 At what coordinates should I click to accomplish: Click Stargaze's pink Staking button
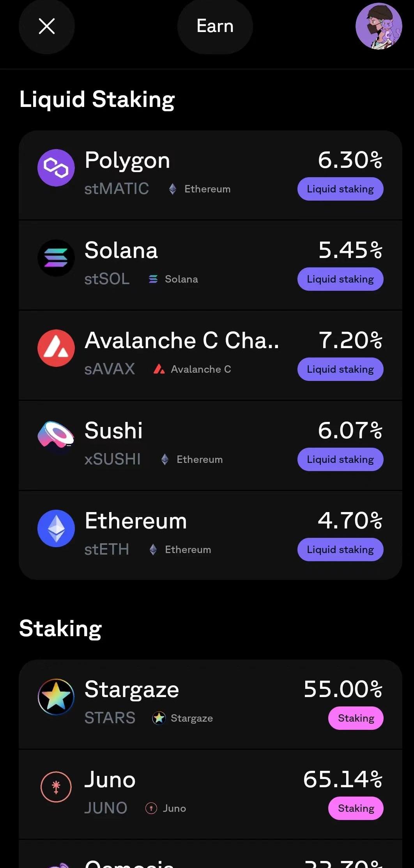tap(356, 718)
